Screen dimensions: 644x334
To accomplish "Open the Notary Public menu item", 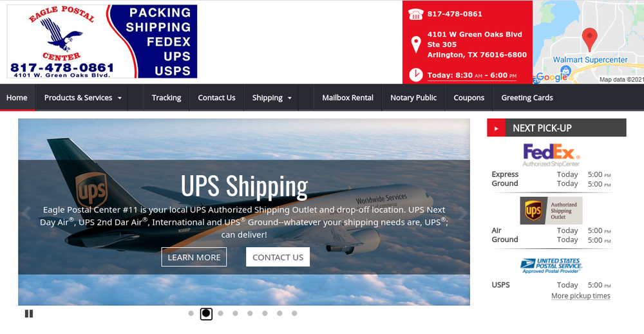I will coord(413,98).
